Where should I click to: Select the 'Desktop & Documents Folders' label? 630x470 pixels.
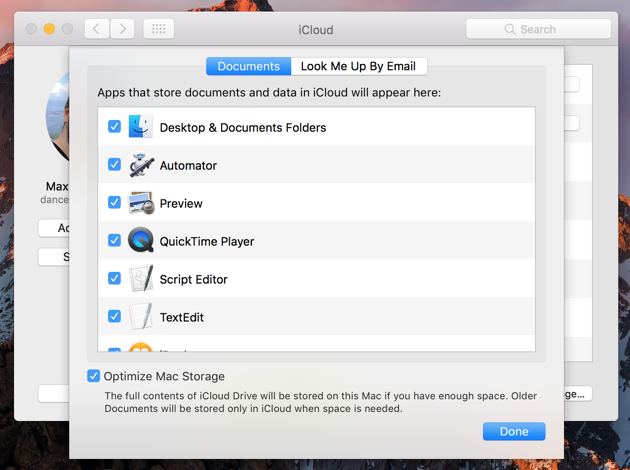(x=243, y=128)
